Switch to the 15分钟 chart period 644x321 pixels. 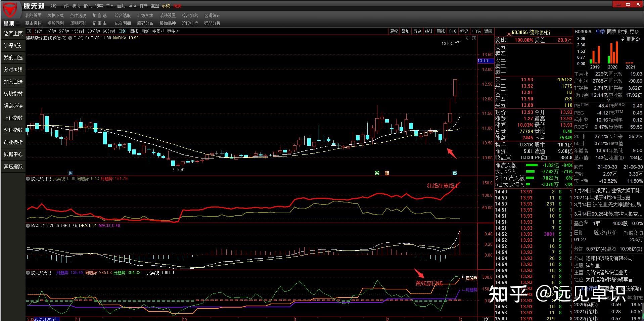point(78,31)
